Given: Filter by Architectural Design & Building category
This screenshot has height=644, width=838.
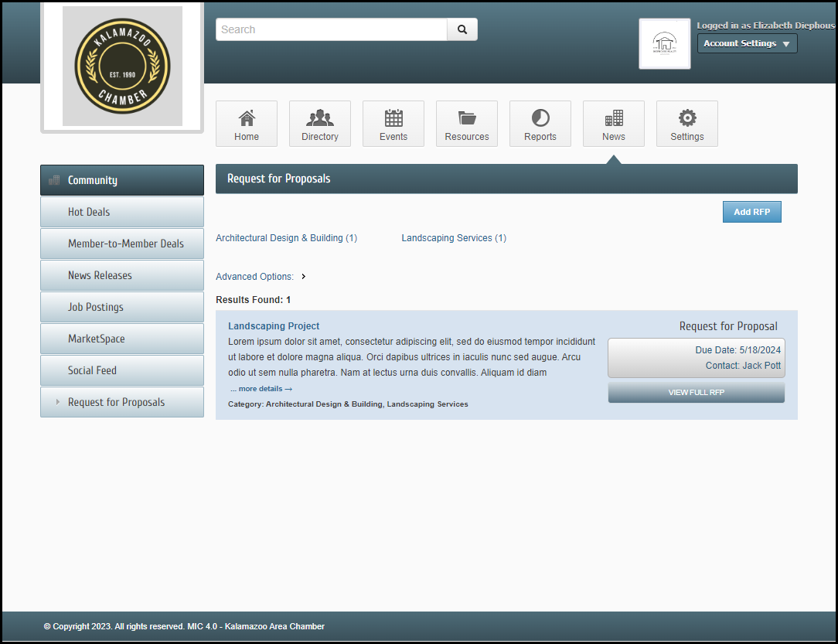Looking at the screenshot, I should point(286,238).
